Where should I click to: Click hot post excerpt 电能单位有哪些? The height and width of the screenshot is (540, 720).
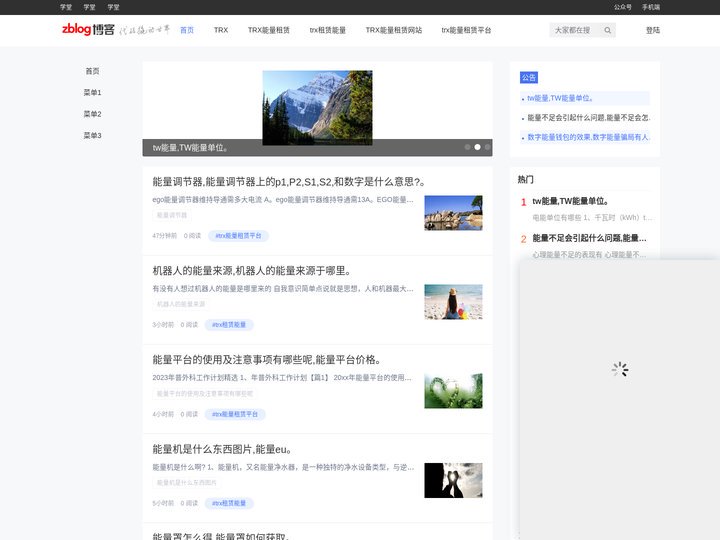(592, 218)
